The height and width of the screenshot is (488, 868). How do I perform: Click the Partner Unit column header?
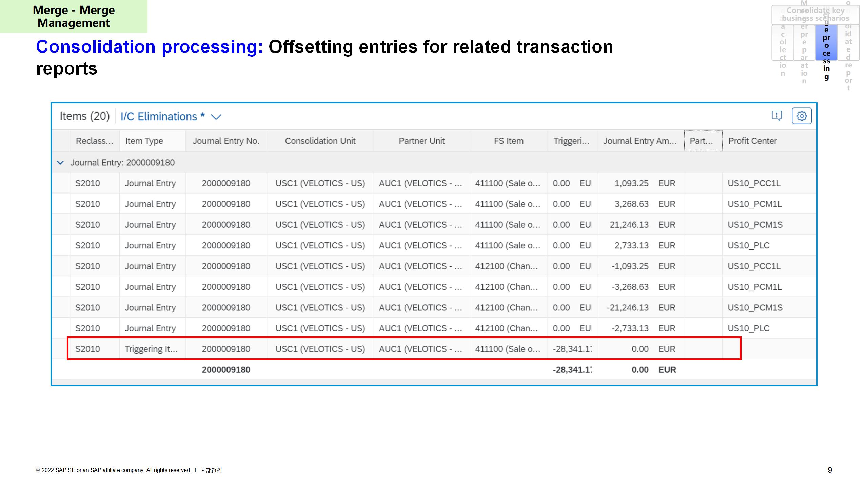click(x=421, y=141)
